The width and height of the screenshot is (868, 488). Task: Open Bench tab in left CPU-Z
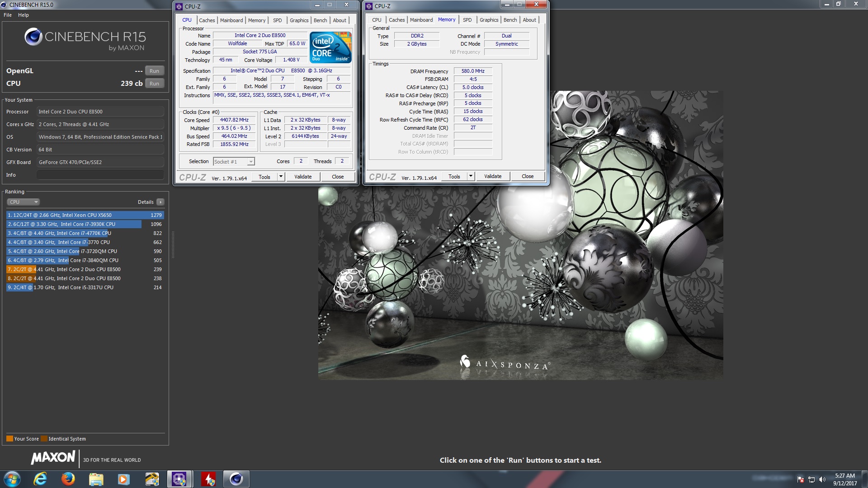320,20
